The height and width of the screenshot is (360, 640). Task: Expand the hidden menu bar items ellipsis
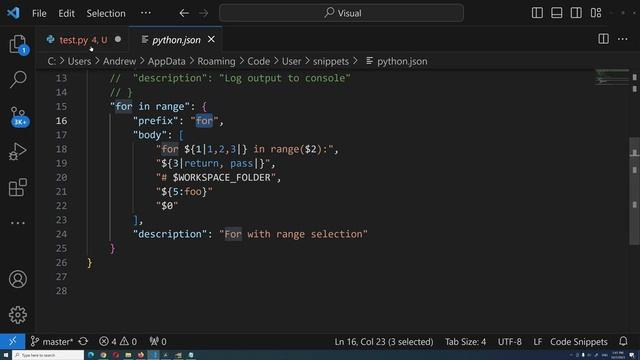pos(146,13)
